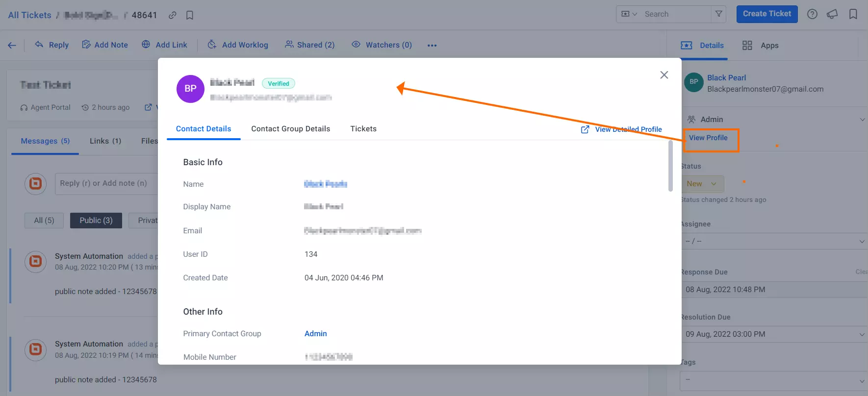The width and height of the screenshot is (868, 396).
Task: Close the contact profile popup
Action: 664,75
